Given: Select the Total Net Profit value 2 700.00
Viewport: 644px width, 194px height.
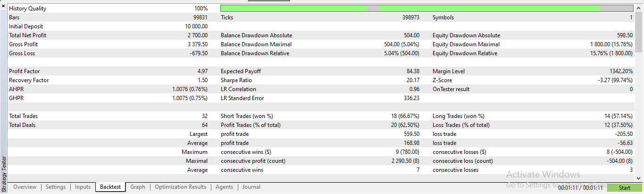Looking at the screenshot, I should pos(197,35).
